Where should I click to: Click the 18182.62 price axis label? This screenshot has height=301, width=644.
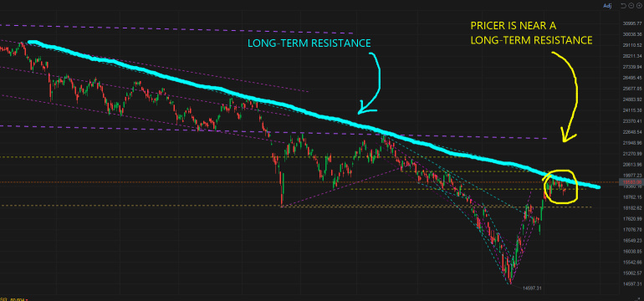coord(632,208)
